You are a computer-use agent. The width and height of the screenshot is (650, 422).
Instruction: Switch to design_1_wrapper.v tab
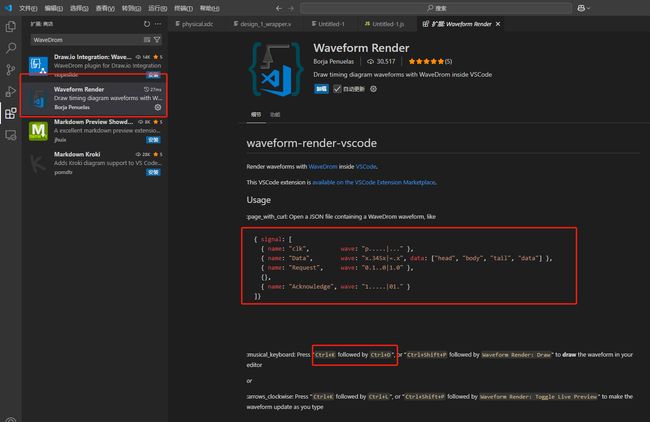(263, 24)
